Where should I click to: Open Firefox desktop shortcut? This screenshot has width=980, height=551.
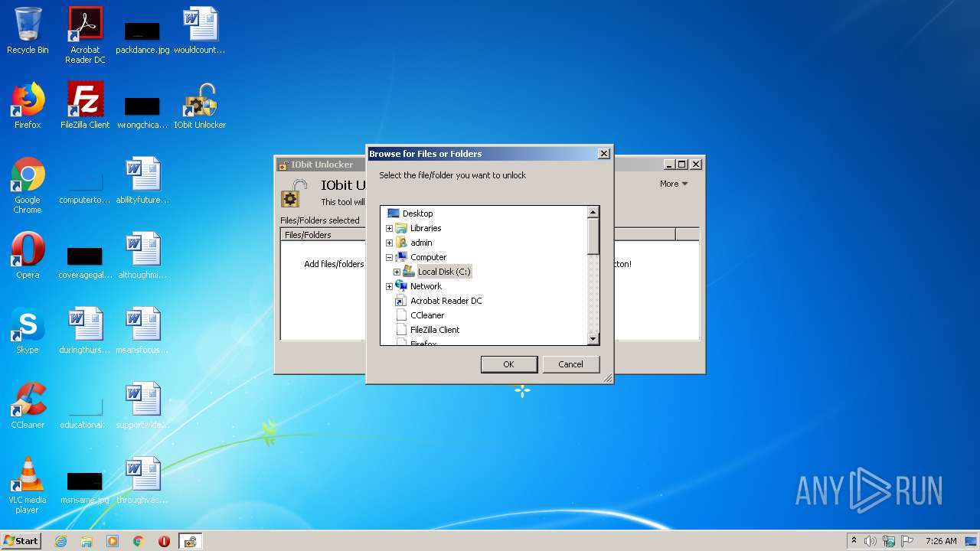28,106
